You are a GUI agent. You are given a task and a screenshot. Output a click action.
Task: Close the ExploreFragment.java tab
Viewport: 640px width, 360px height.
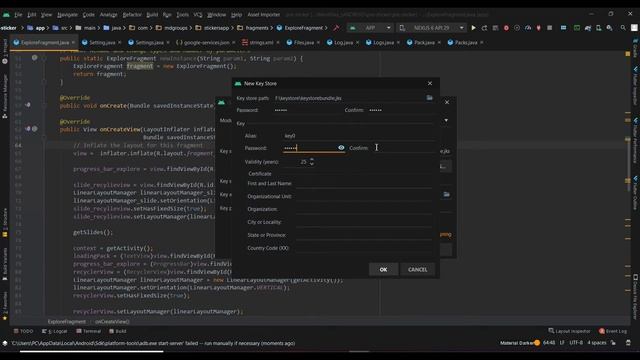pos(73,42)
